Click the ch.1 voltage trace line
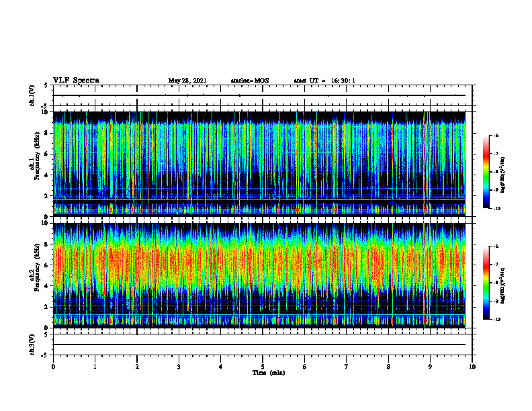The width and height of the screenshot is (532, 411). pyautogui.click(x=259, y=95)
